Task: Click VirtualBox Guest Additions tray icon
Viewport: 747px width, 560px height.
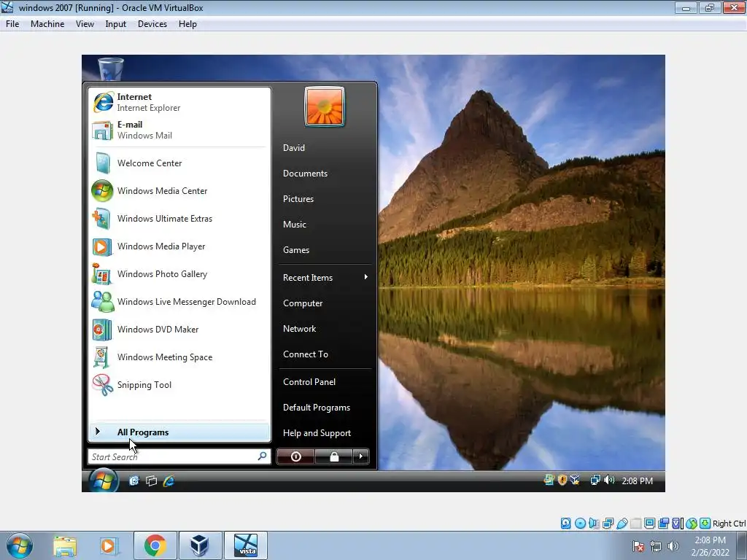Action: click(x=575, y=480)
